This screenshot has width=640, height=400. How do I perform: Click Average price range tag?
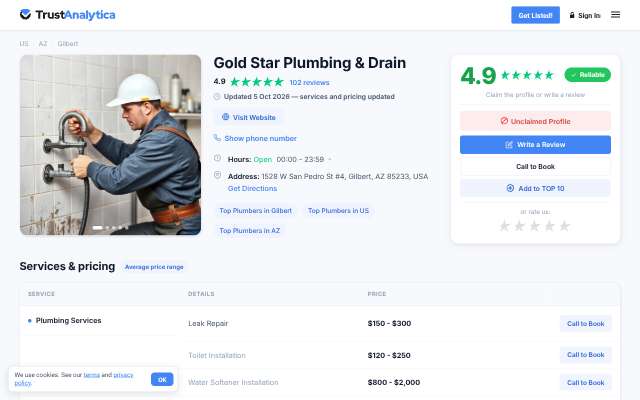coord(154,267)
